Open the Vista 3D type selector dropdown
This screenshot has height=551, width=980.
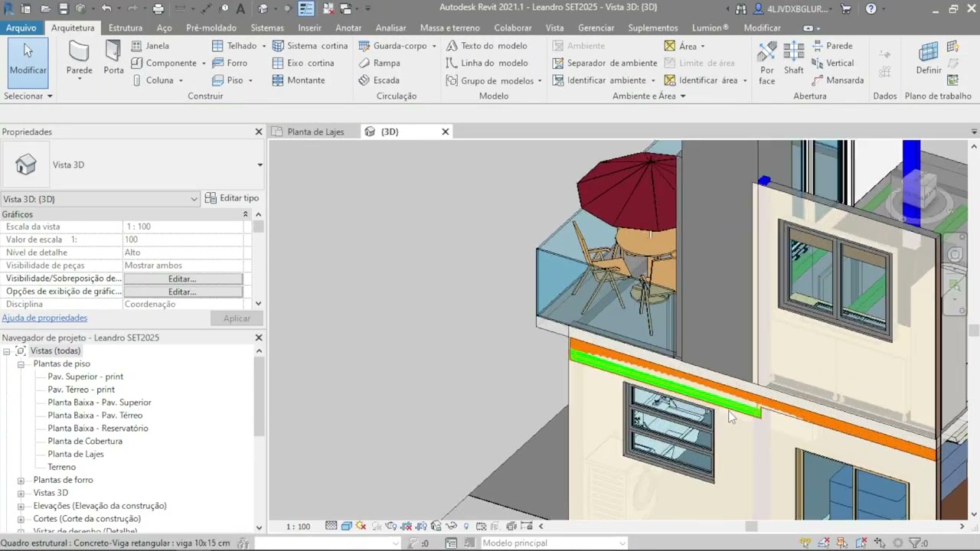[260, 165]
